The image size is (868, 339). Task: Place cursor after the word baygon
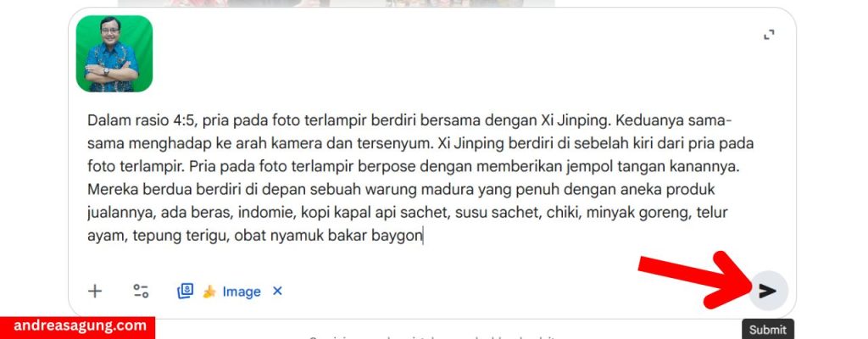423,236
